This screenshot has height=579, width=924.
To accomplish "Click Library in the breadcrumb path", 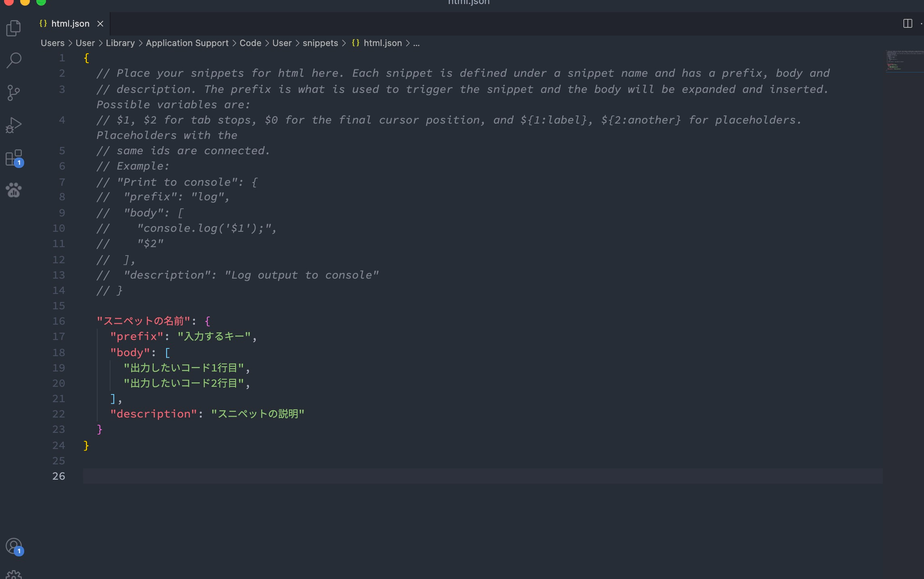I will (120, 43).
